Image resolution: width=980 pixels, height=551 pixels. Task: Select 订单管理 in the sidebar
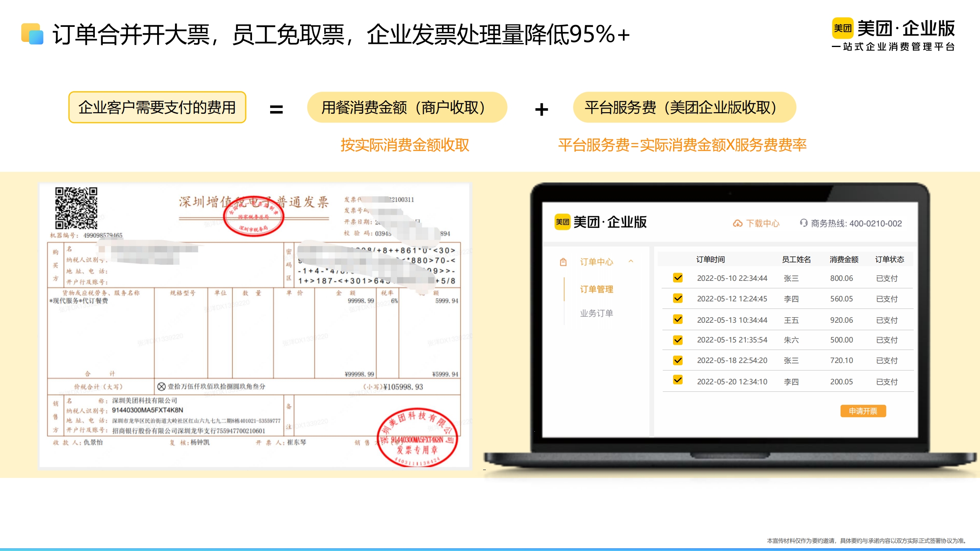click(596, 289)
